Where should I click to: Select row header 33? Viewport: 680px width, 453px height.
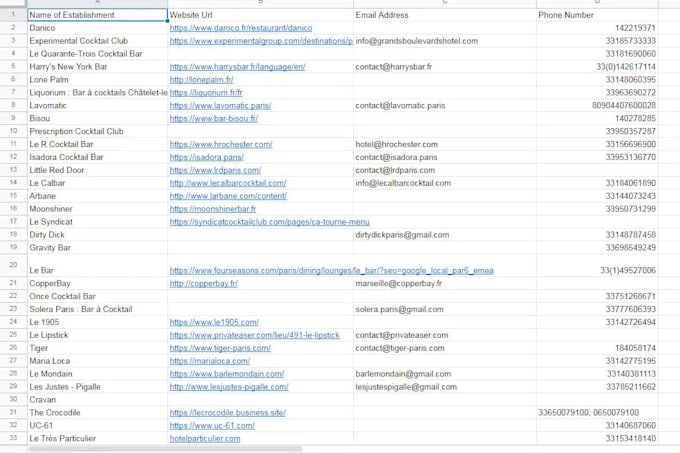tap(13, 439)
